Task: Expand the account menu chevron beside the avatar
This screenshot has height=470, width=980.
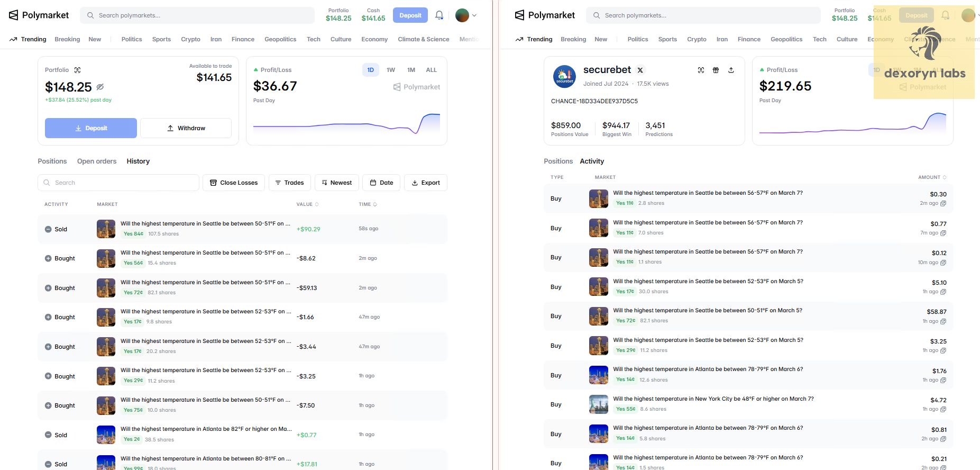Action: 474,15
